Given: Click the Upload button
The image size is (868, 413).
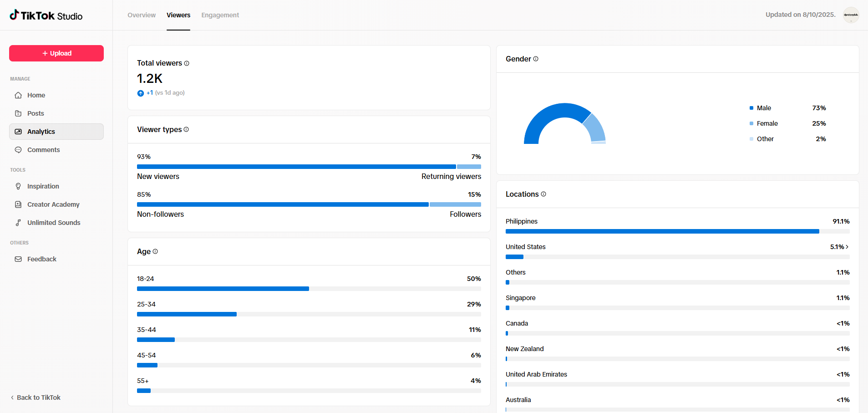Looking at the screenshot, I should [56, 53].
